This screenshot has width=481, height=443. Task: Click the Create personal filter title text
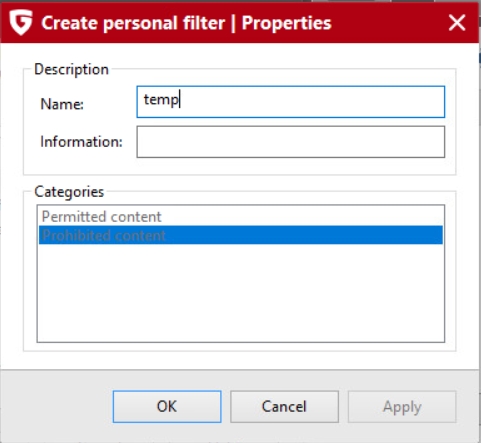coord(133,23)
